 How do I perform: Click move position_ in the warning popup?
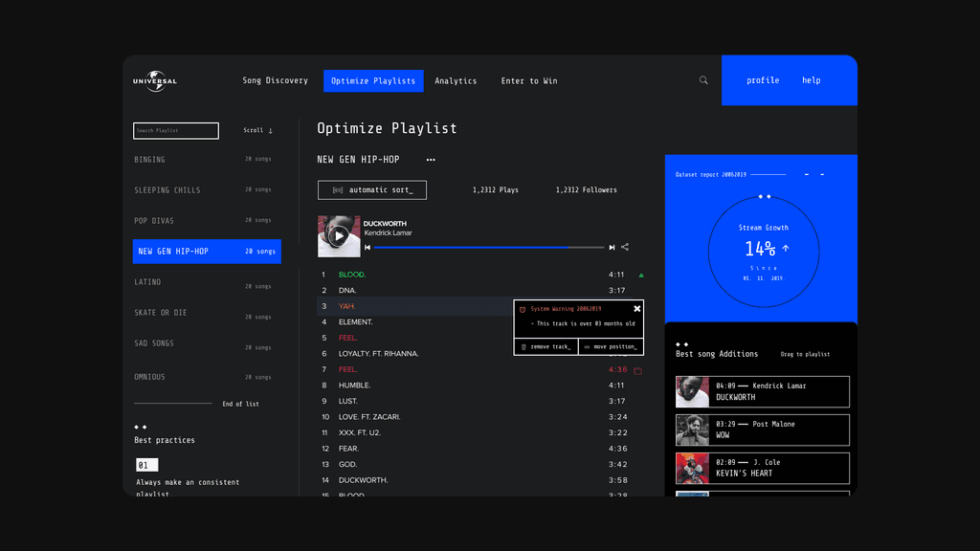tap(612, 346)
